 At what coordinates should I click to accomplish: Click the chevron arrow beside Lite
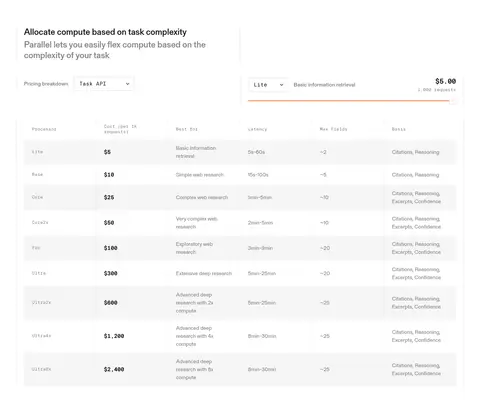pyautogui.click(x=281, y=85)
